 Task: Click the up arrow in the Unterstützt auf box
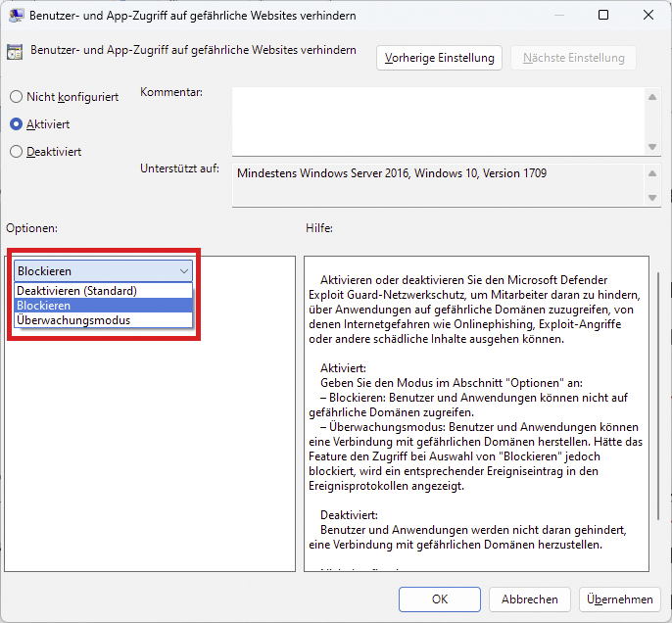(x=652, y=173)
